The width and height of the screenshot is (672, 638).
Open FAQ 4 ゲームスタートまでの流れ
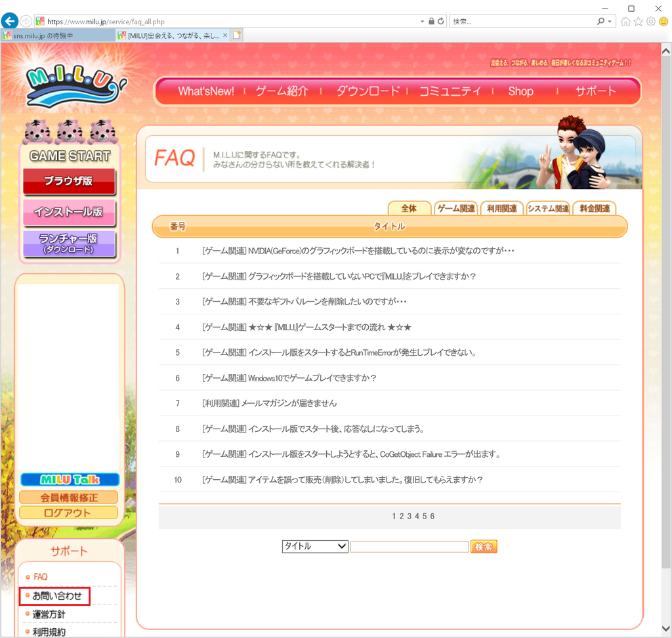coord(306,328)
